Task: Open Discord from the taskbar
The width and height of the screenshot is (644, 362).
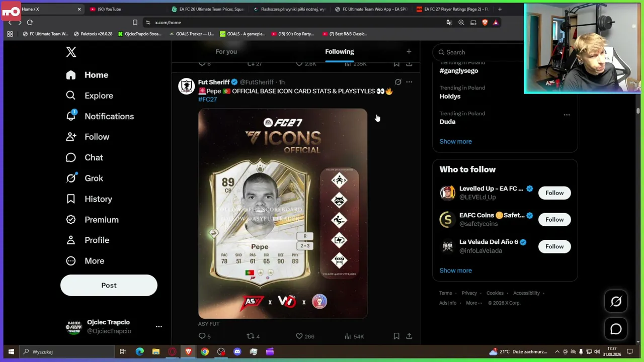Action: pos(237,352)
